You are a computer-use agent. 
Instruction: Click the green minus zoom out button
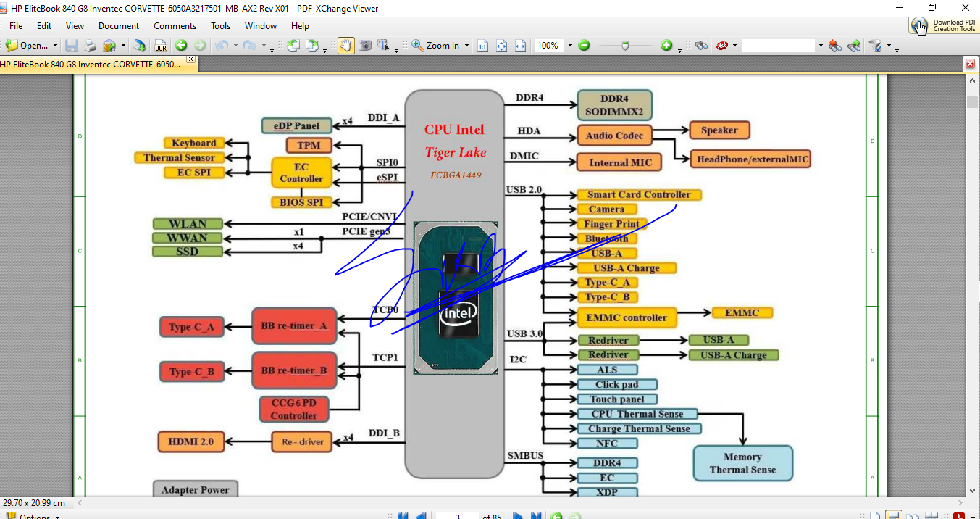(584, 45)
